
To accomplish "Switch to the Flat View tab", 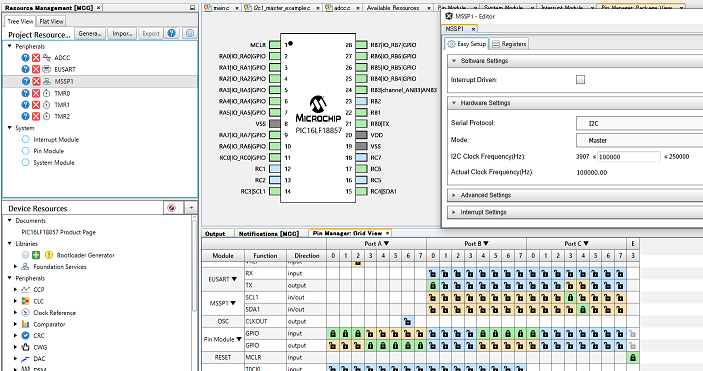I will pyautogui.click(x=51, y=21).
